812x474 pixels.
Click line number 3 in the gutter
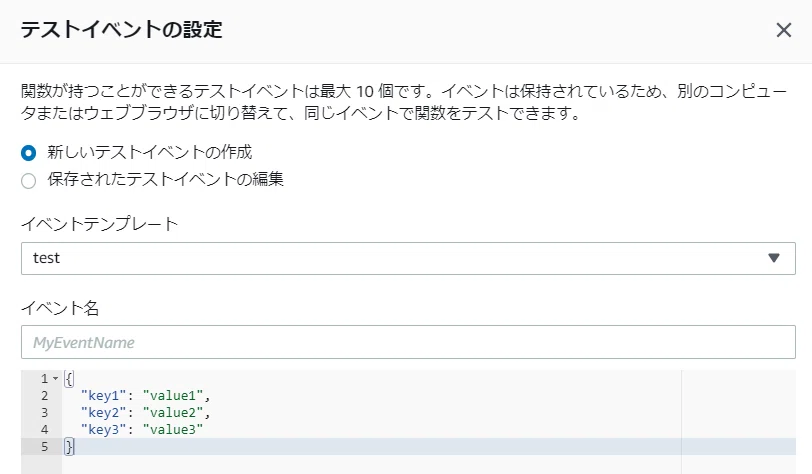[x=45, y=413]
